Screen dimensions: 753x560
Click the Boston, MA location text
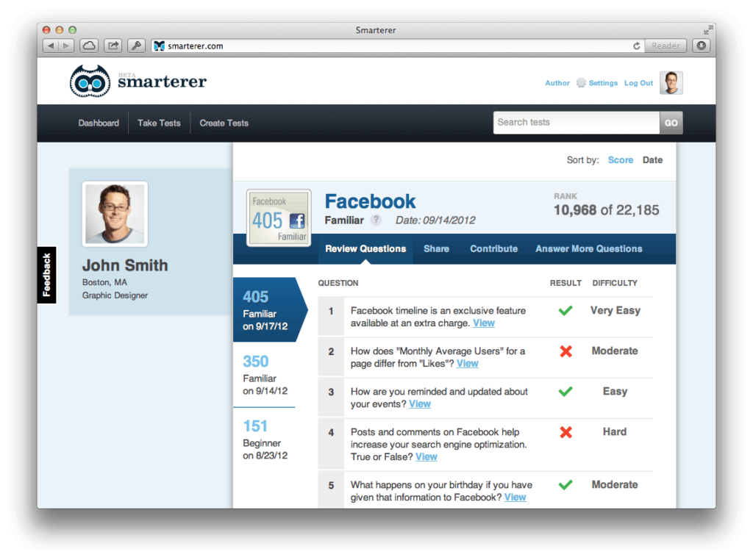(104, 282)
